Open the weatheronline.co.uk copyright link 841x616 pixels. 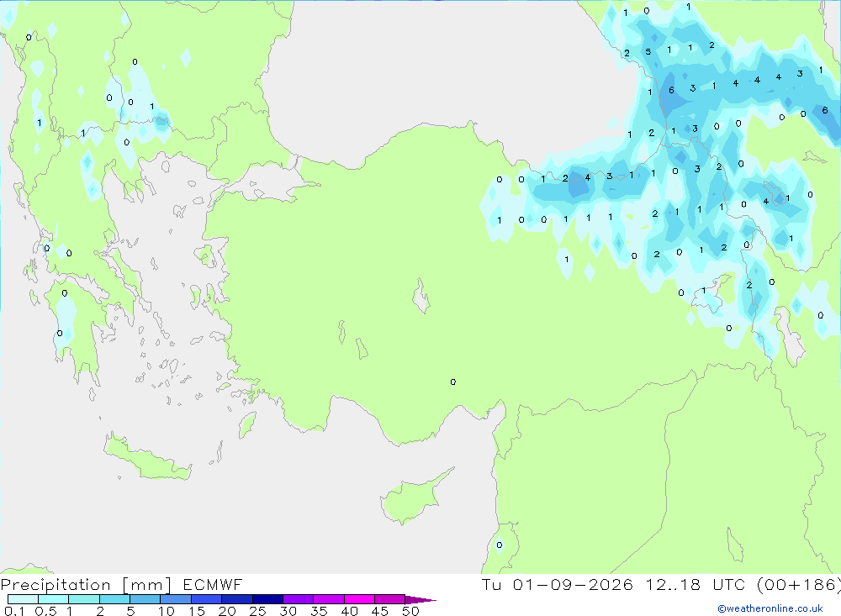click(x=770, y=608)
